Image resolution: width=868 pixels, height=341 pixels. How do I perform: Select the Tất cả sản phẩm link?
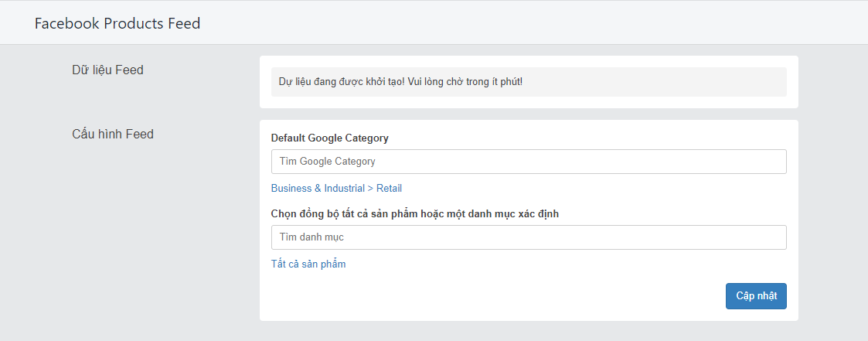308,264
